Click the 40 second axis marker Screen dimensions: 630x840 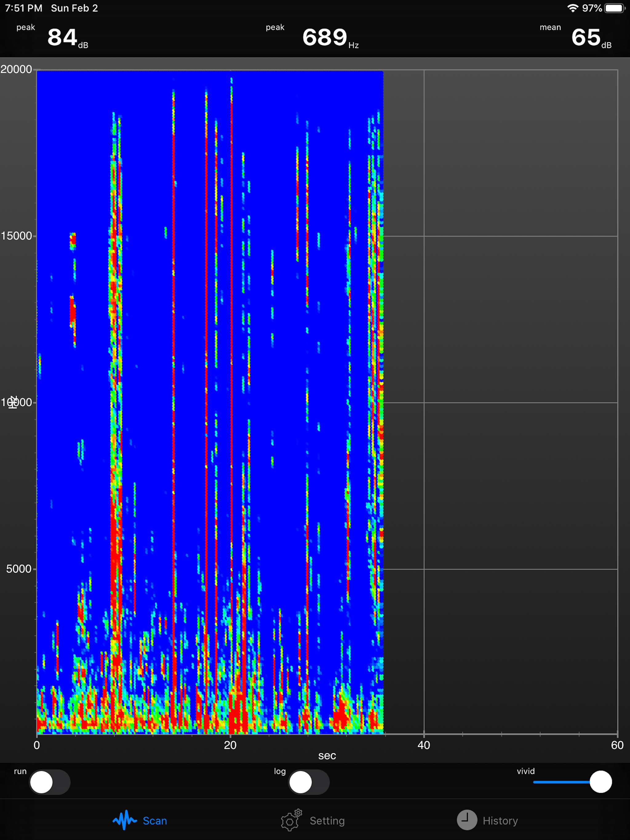(x=424, y=745)
